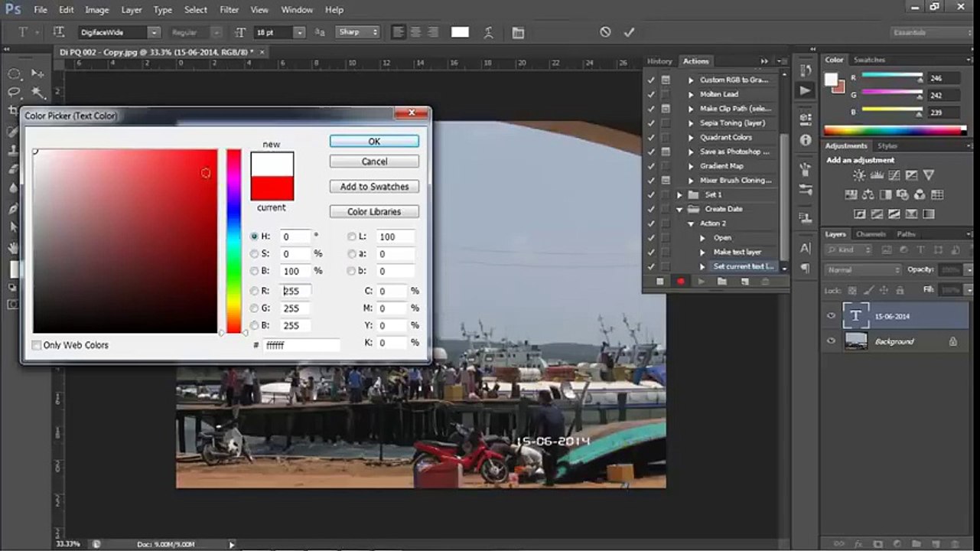Add a Curves adjustment

894,175
